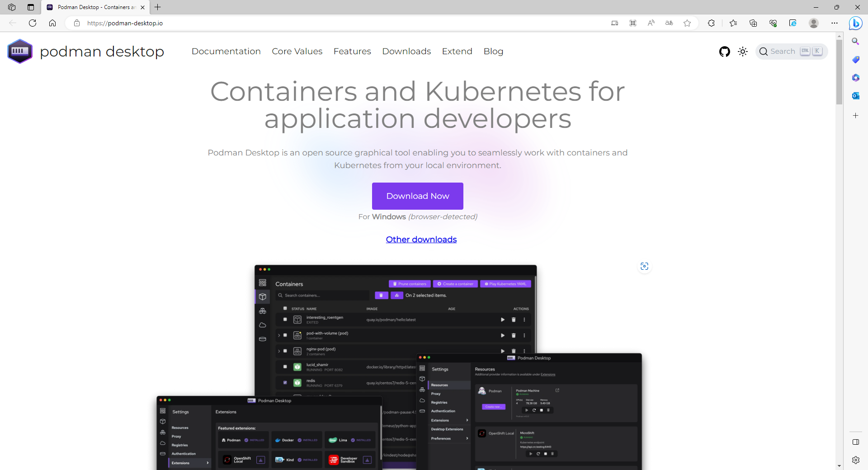
Task: Click the Search box in navbar
Action: tap(791, 52)
